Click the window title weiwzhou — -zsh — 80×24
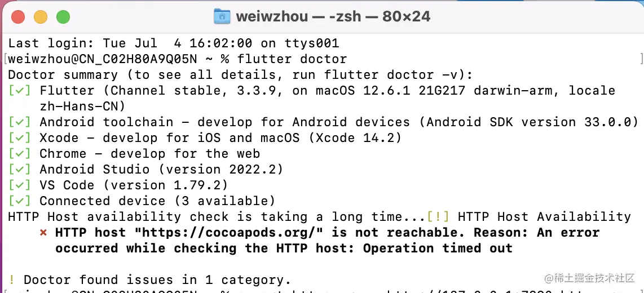This screenshot has height=293, width=644. [333, 16]
